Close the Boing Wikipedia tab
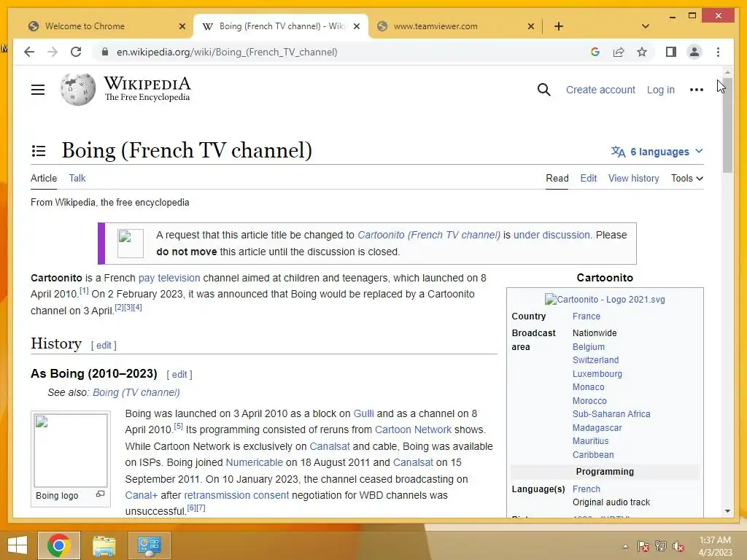747x560 pixels. pyautogui.click(x=356, y=26)
